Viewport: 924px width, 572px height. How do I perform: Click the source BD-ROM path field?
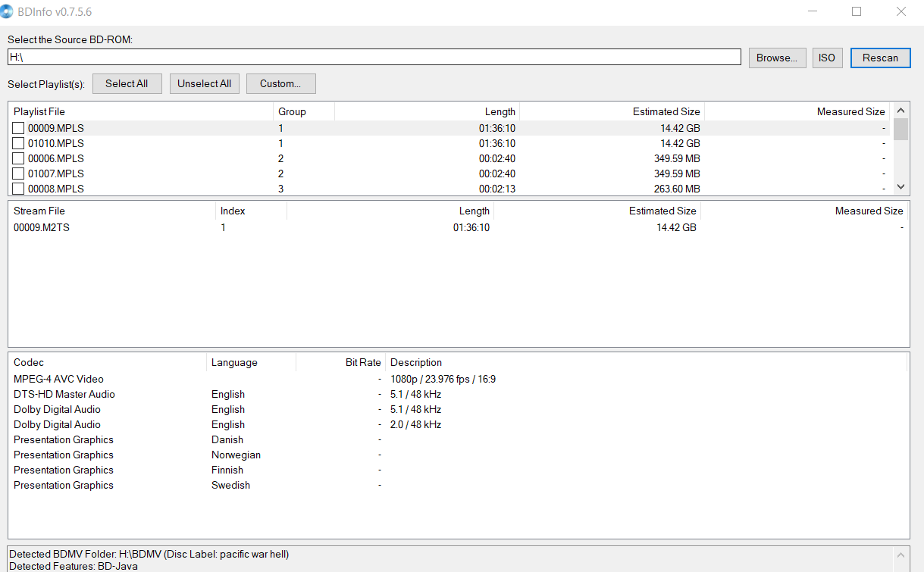[374, 57]
